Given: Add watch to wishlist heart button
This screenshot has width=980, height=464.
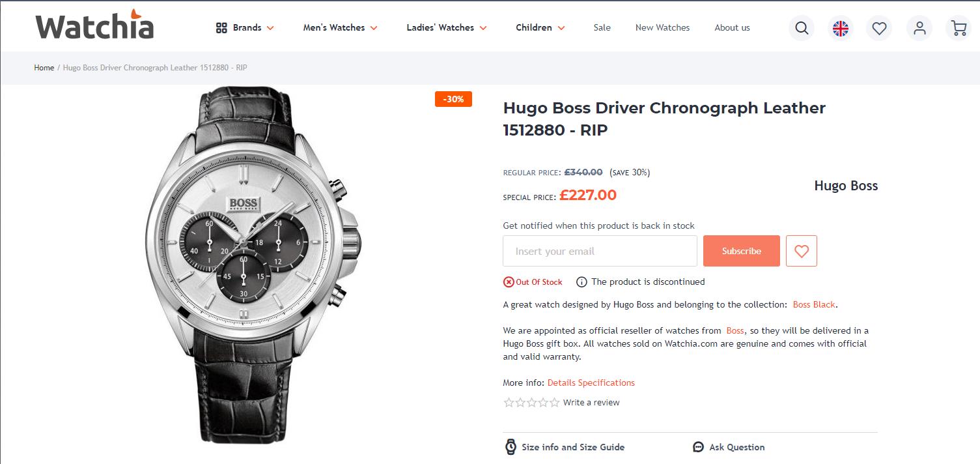Looking at the screenshot, I should tap(802, 251).
